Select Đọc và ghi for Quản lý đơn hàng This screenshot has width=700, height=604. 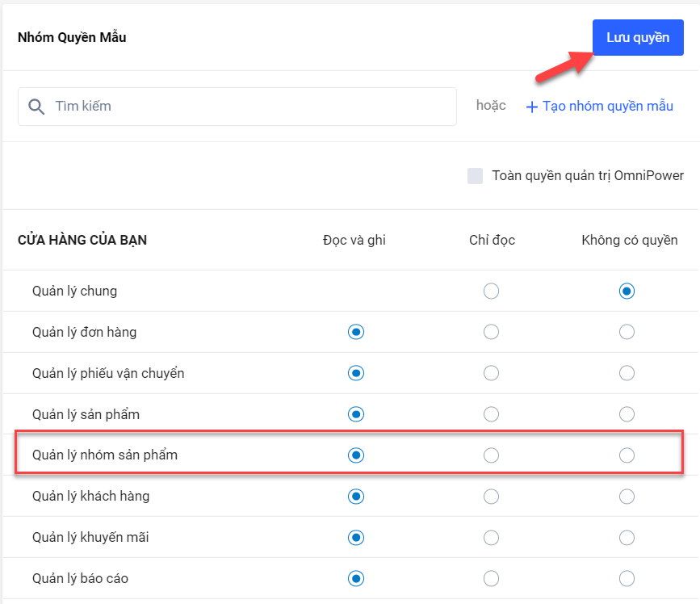(x=355, y=332)
